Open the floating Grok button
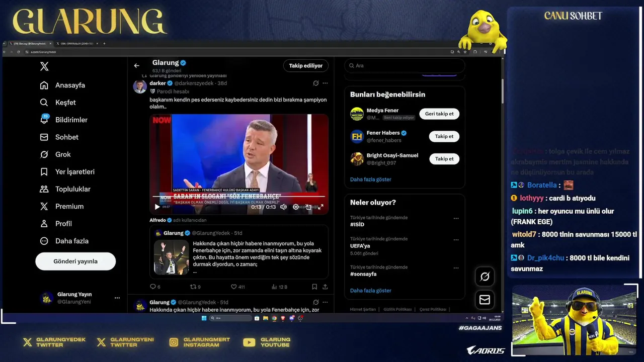The width and height of the screenshot is (644, 362). (485, 277)
